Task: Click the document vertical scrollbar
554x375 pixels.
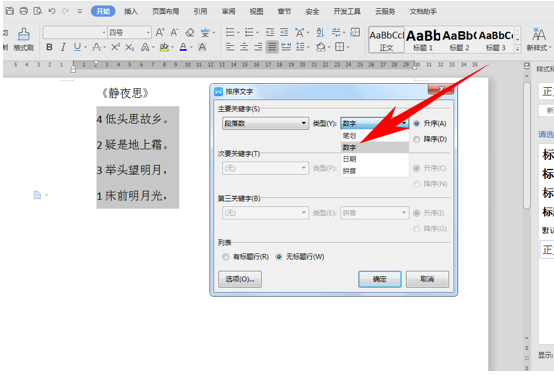Action: (527, 146)
